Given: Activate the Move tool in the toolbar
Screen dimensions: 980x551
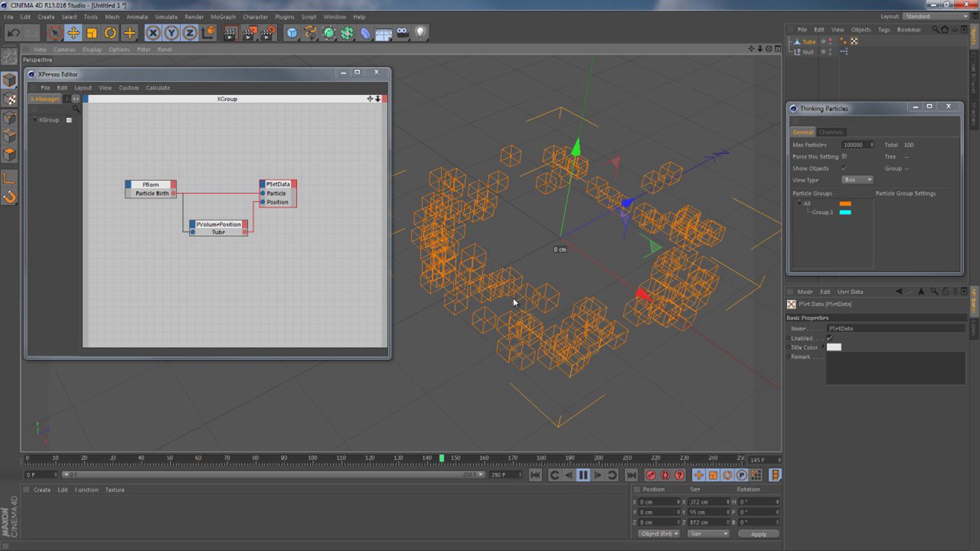Looking at the screenshot, I should click(73, 33).
